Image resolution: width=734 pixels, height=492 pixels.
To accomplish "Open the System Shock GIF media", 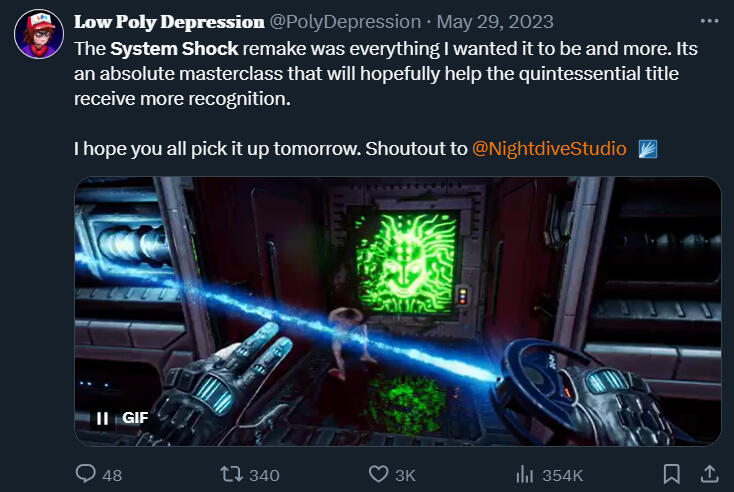I will coord(397,311).
